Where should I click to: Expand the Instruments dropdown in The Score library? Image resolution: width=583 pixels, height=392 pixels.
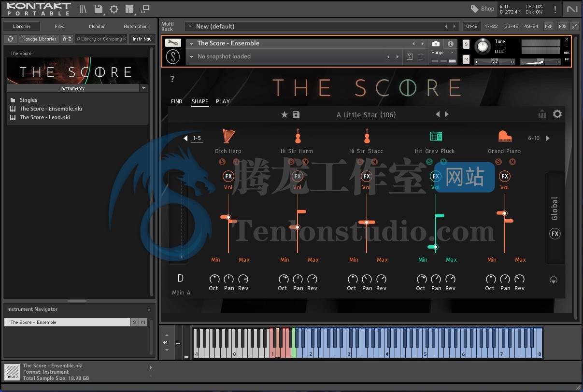143,88
